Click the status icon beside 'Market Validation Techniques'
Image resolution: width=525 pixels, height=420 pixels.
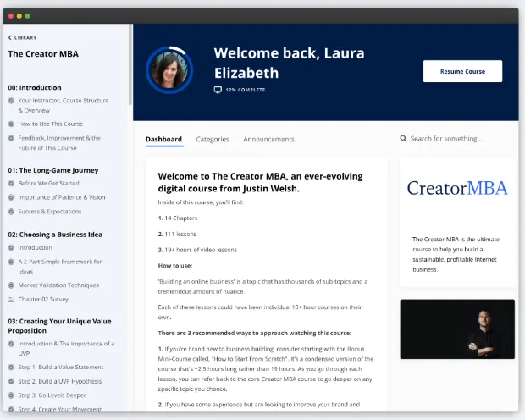pos(11,285)
